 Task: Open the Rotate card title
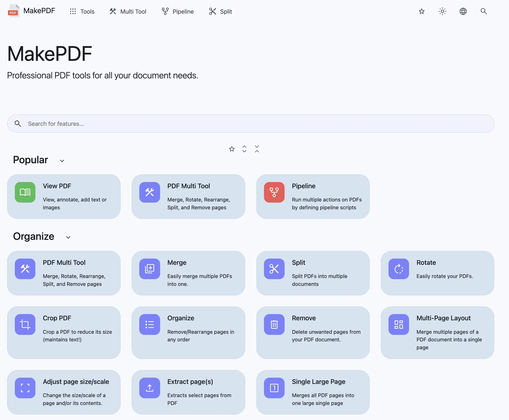[x=426, y=262]
